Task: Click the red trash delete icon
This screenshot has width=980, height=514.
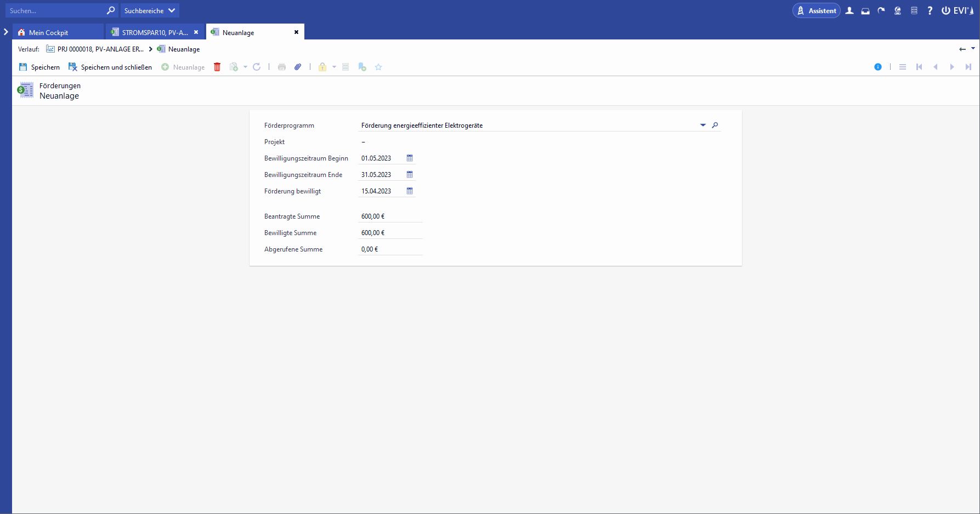Action: [217, 67]
